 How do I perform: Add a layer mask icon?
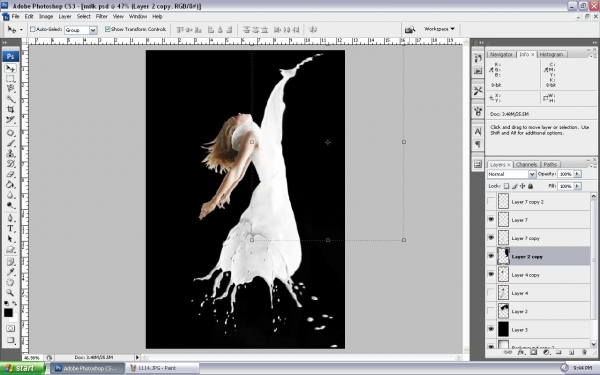coord(533,352)
